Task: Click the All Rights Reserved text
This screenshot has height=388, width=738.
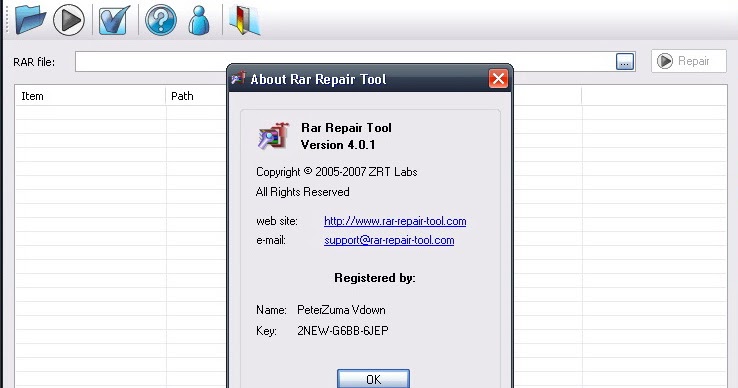Action: point(302,192)
